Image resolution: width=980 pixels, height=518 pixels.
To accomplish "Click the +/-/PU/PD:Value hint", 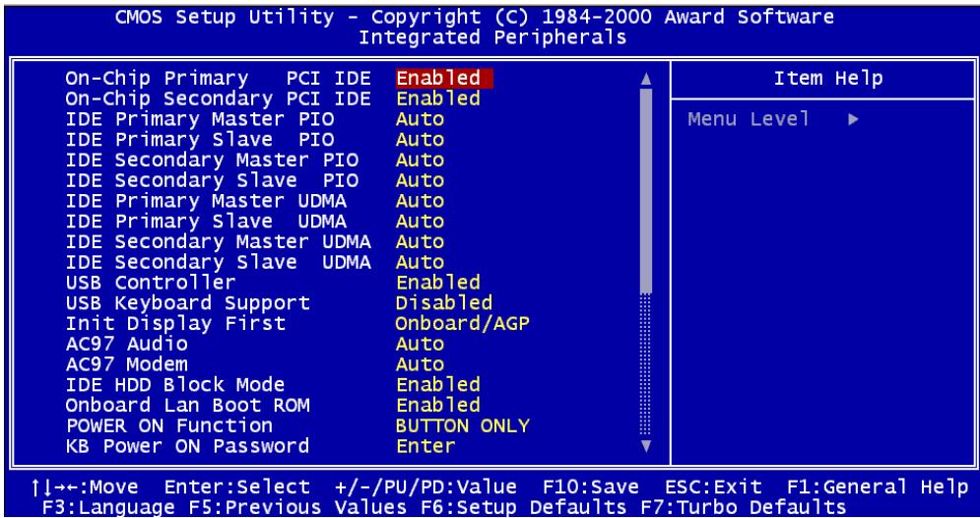I will tap(426, 486).
